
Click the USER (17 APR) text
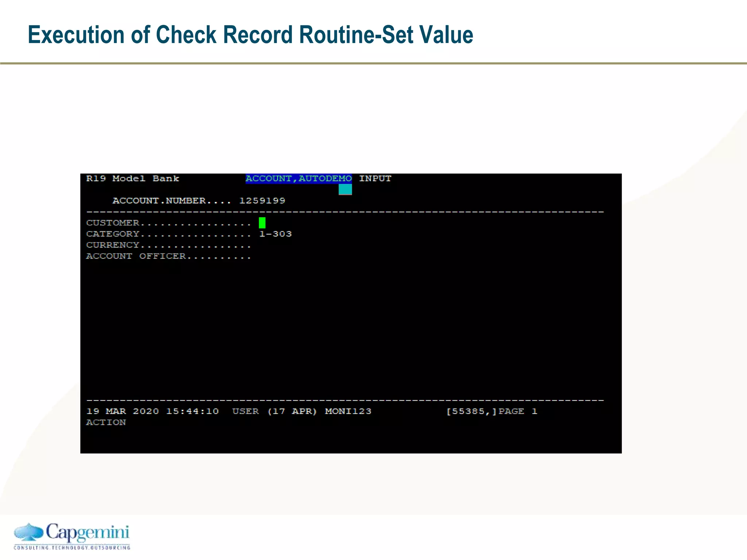point(275,411)
